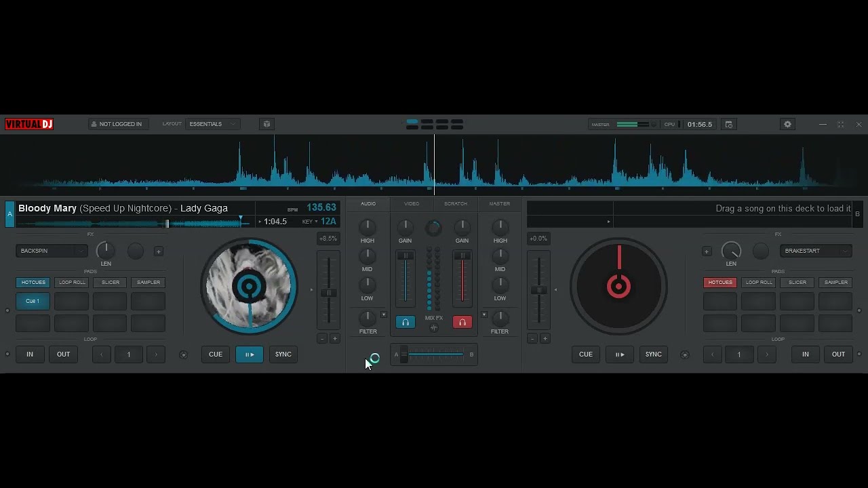Select the HOTCUES pad tab on deck A
Screen dimensions: 868x488
[x=33, y=283]
